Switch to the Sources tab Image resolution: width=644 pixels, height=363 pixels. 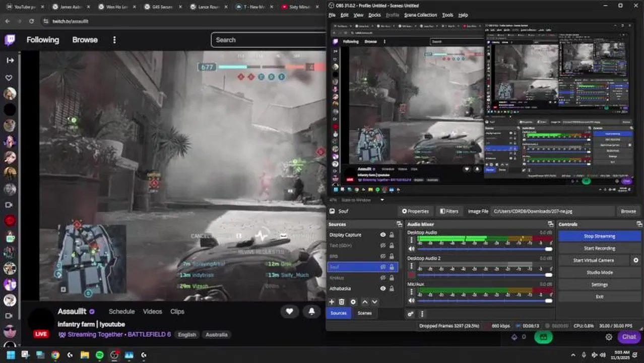tap(339, 313)
